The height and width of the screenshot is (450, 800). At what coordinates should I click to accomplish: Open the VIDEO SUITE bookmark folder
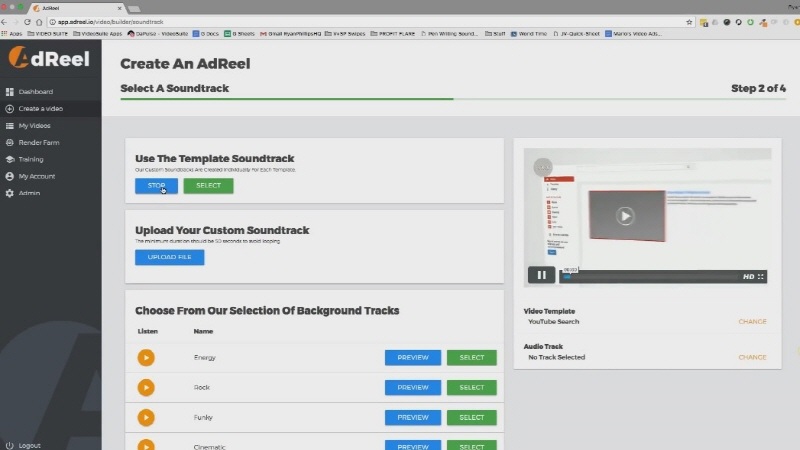47,34
